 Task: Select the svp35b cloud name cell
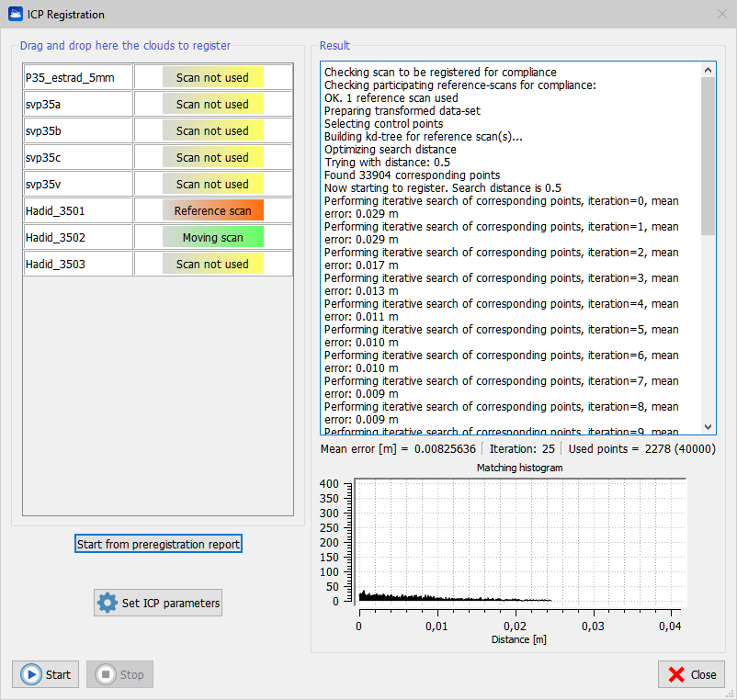(x=78, y=130)
